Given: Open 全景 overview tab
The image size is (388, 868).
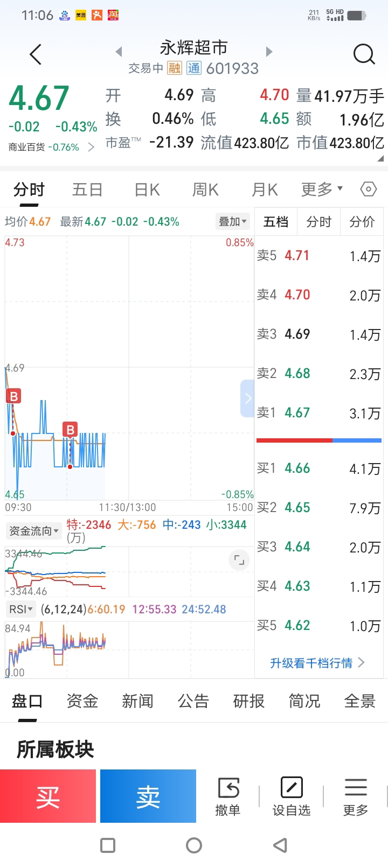Looking at the screenshot, I should 360,701.
